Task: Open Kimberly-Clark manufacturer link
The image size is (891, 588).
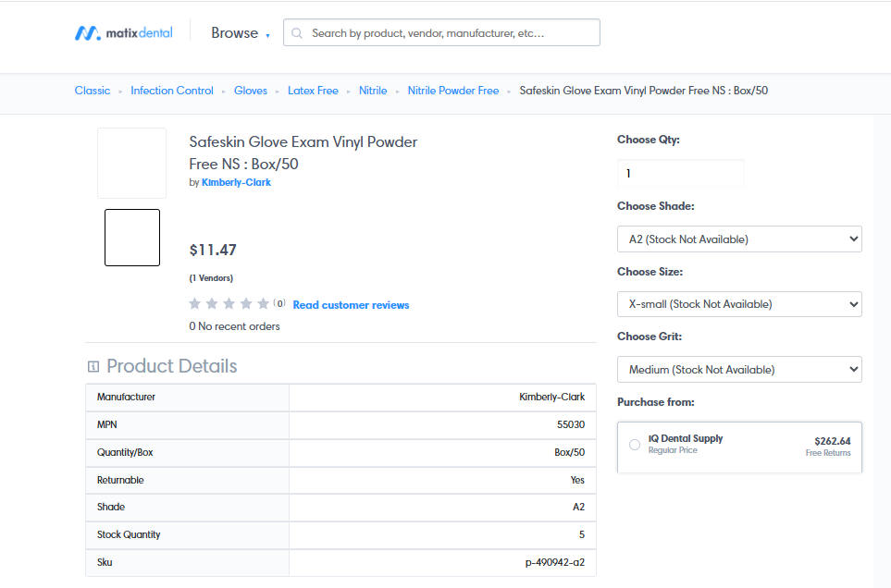Action: click(x=236, y=182)
